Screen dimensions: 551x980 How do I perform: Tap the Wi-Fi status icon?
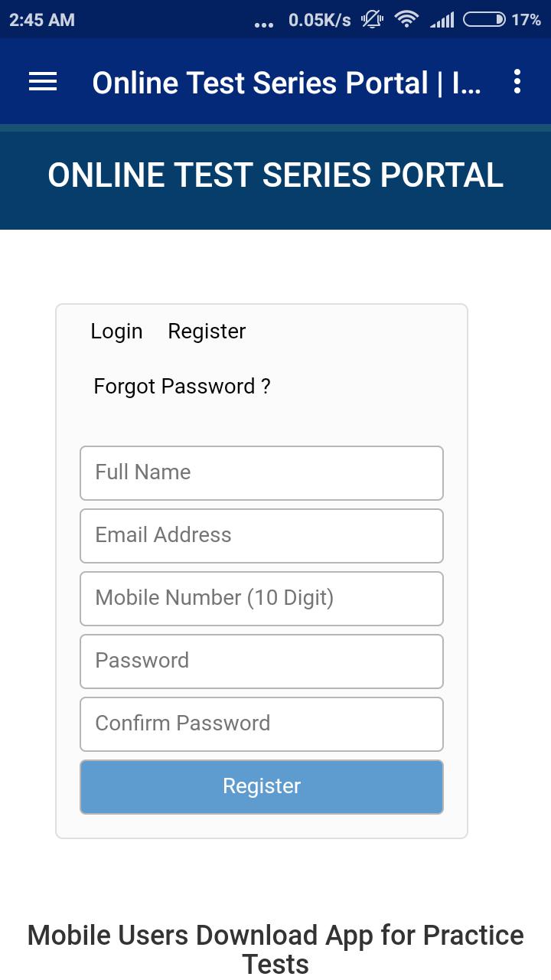[x=406, y=20]
